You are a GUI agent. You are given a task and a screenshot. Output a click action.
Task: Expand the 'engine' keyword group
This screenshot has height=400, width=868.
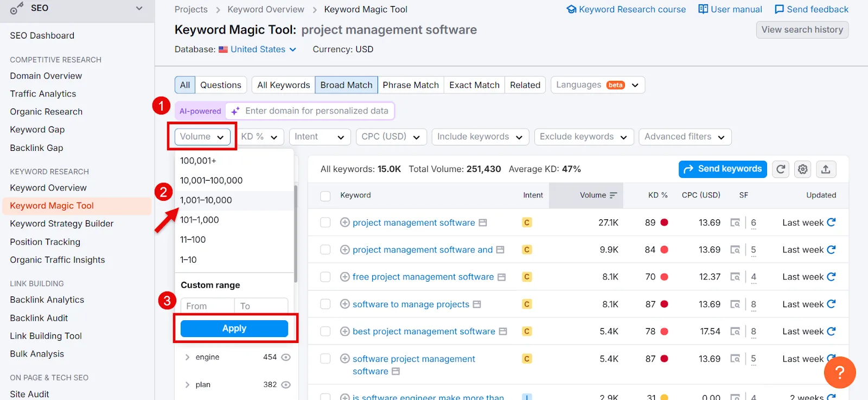tap(187, 357)
